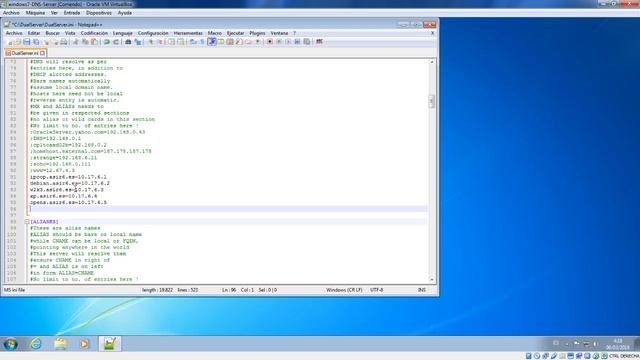Click the Save All toolbar icon
The image size is (640, 360).
(36, 42)
